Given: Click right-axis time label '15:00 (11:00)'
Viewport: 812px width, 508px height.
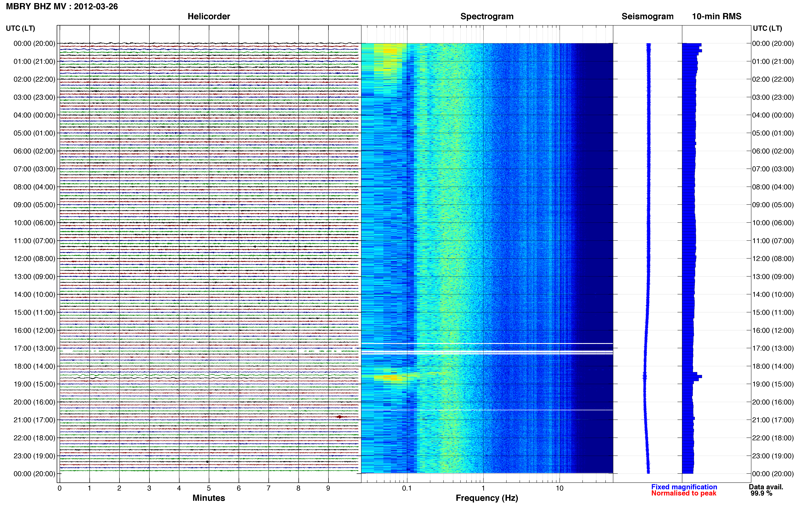Looking at the screenshot, I should point(773,312).
